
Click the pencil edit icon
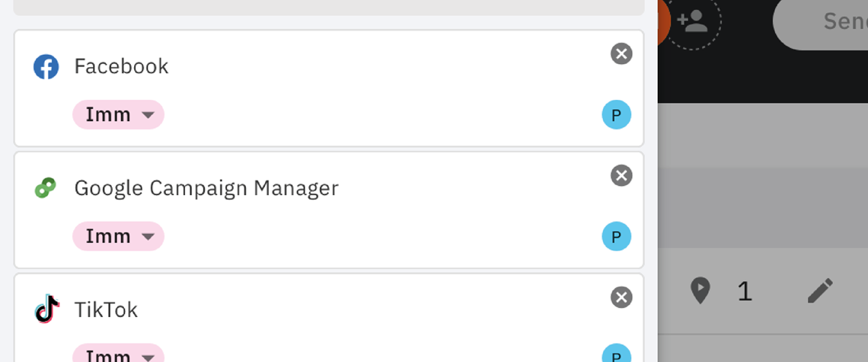pyautogui.click(x=820, y=290)
